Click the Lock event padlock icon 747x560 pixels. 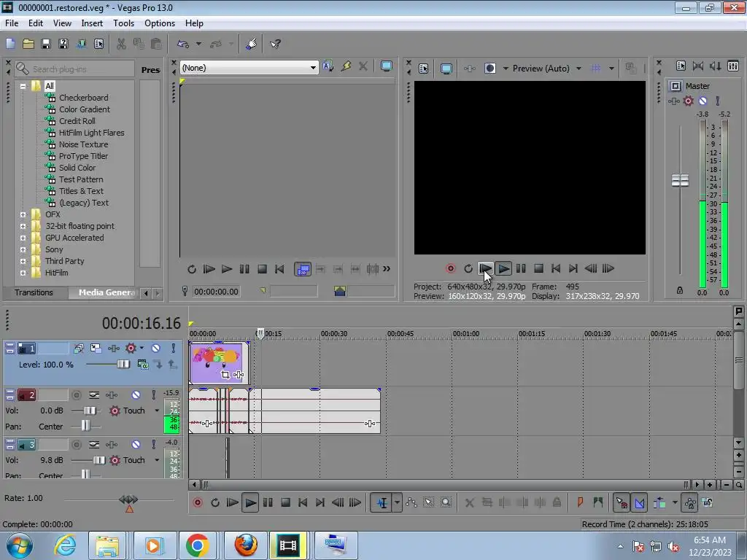(x=557, y=502)
